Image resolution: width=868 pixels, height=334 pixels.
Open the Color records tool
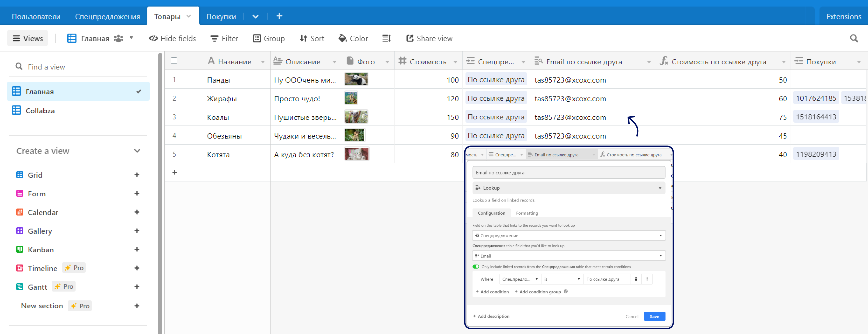[353, 38]
